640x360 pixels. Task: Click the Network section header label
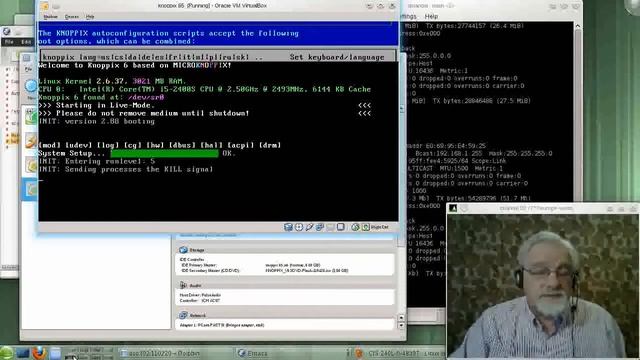pos(198,316)
